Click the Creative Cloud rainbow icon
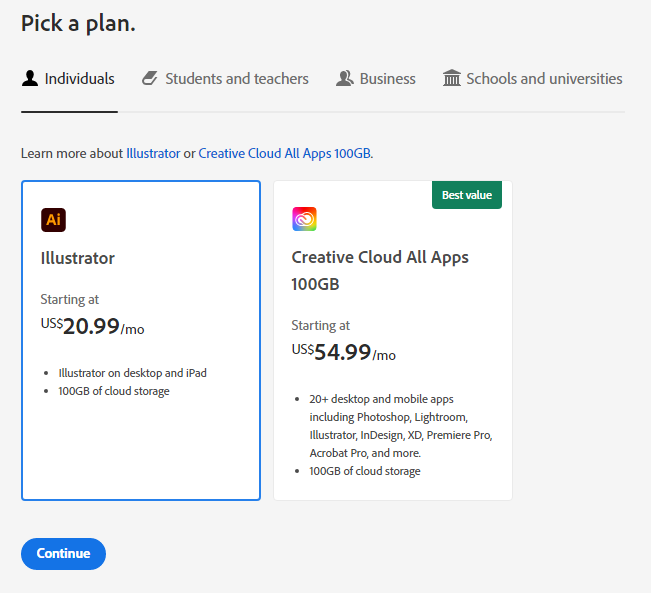651x593 pixels. point(304,219)
